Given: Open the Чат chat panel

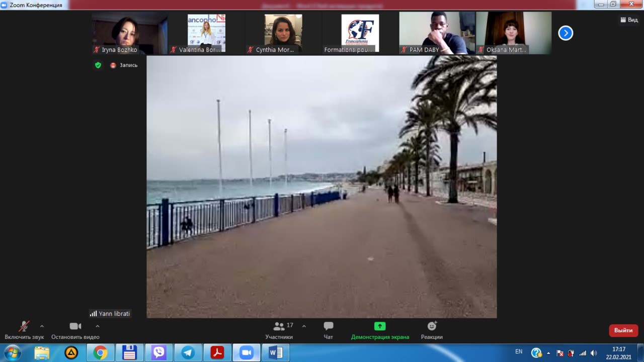Looking at the screenshot, I should 329,327.
